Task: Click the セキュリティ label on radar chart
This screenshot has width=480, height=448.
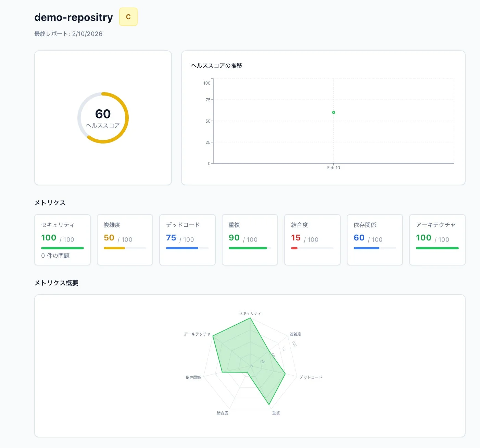Action: 250,313
